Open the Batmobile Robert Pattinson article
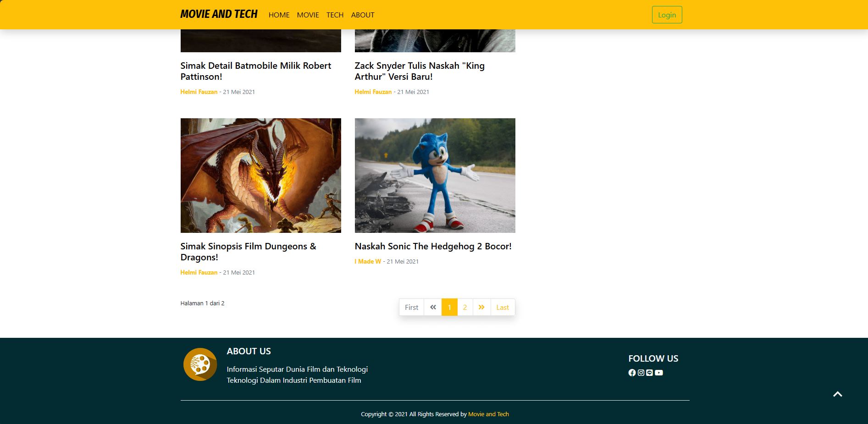The width and height of the screenshot is (868, 424). 255,71
